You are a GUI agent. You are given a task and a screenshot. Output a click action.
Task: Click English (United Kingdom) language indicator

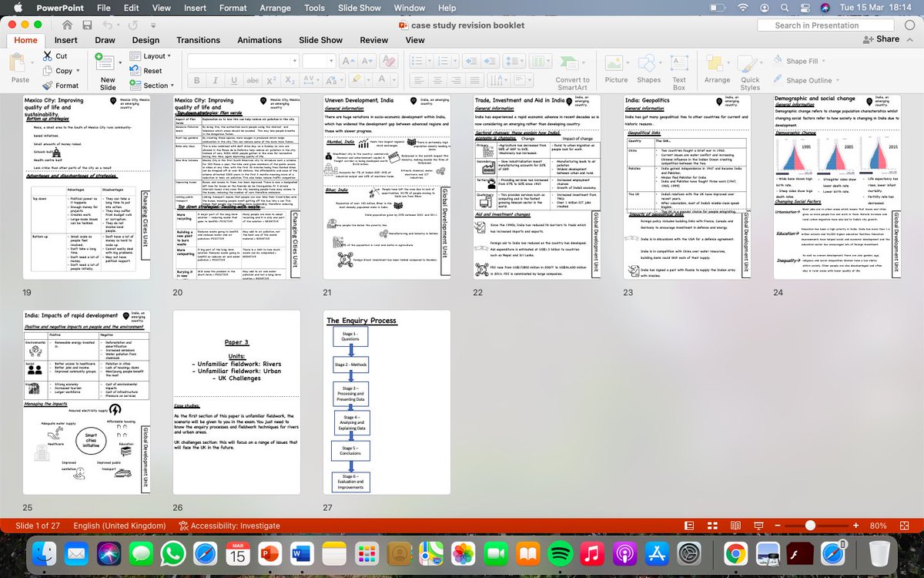pyautogui.click(x=119, y=526)
